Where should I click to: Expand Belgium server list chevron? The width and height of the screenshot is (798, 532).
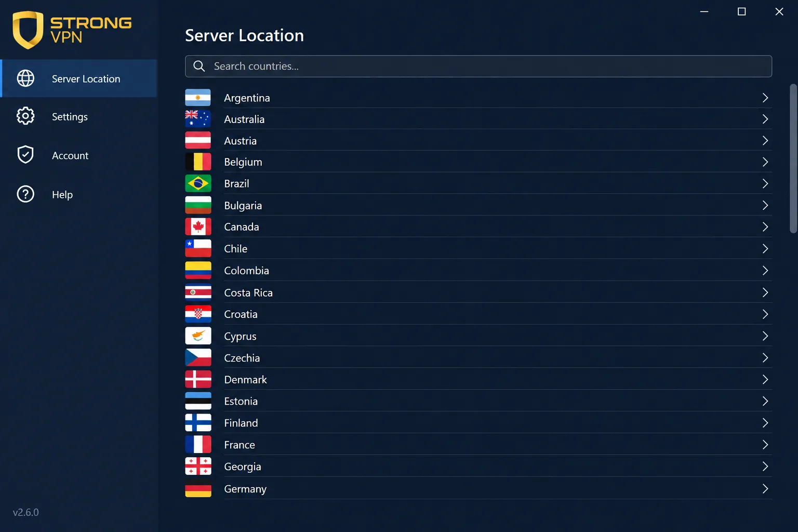pyautogui.click(x=765, y=162)
